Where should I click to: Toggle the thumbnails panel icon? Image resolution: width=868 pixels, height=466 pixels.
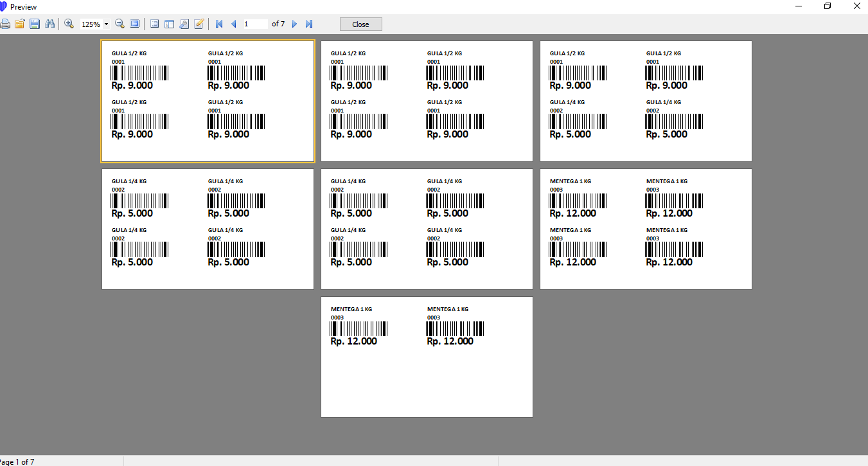[169, 24]
